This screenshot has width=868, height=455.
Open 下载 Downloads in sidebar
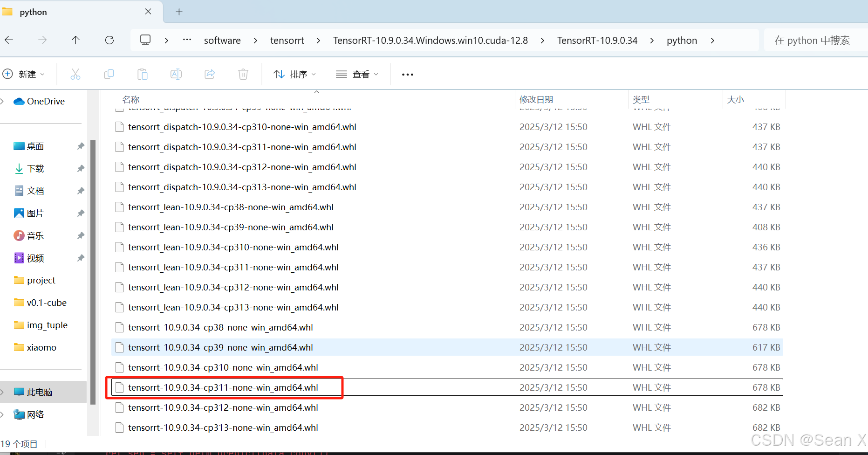pos(29,168)
